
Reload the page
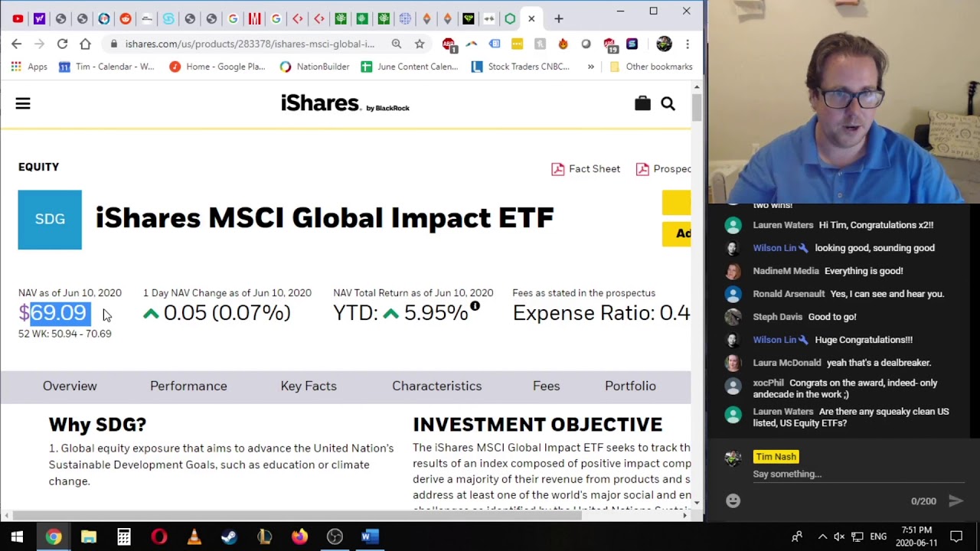coord(62,44)
